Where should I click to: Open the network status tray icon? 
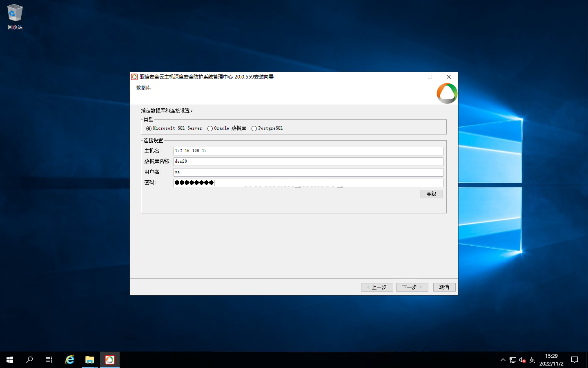point(513,360)
